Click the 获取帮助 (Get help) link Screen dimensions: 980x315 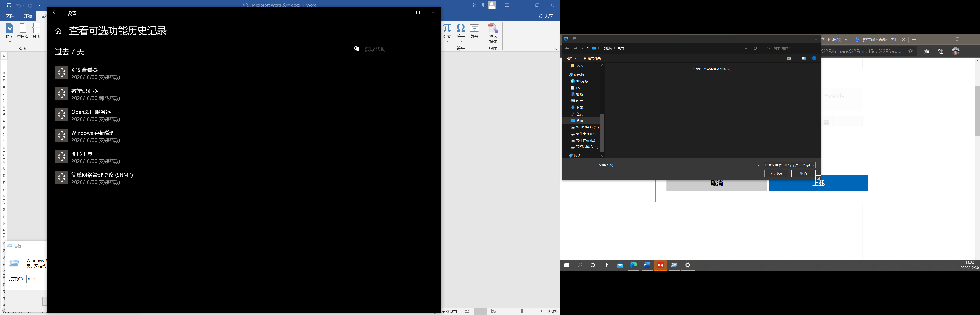point(375,49)
